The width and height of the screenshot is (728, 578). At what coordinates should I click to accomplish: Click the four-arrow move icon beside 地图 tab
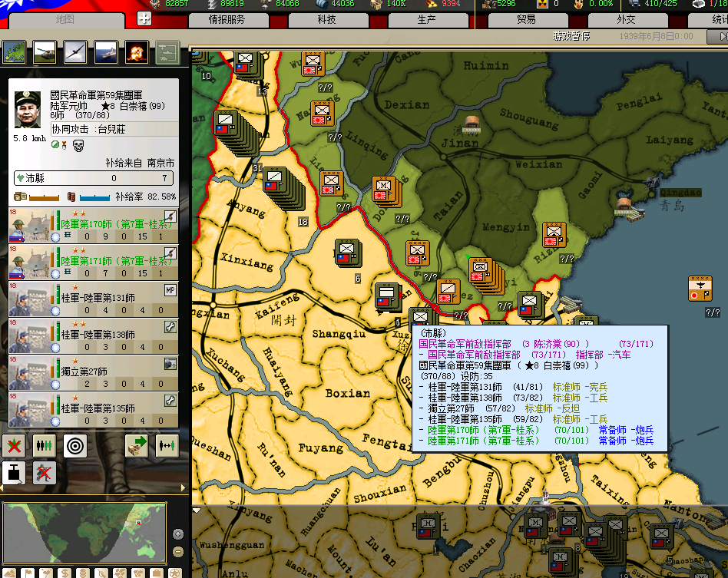tap(144, 18)
